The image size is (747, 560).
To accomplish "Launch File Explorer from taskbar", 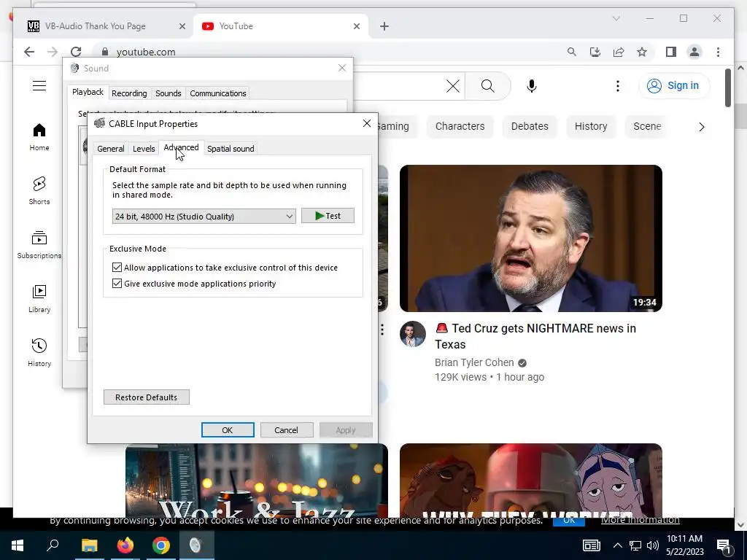I will coord(89,545).
